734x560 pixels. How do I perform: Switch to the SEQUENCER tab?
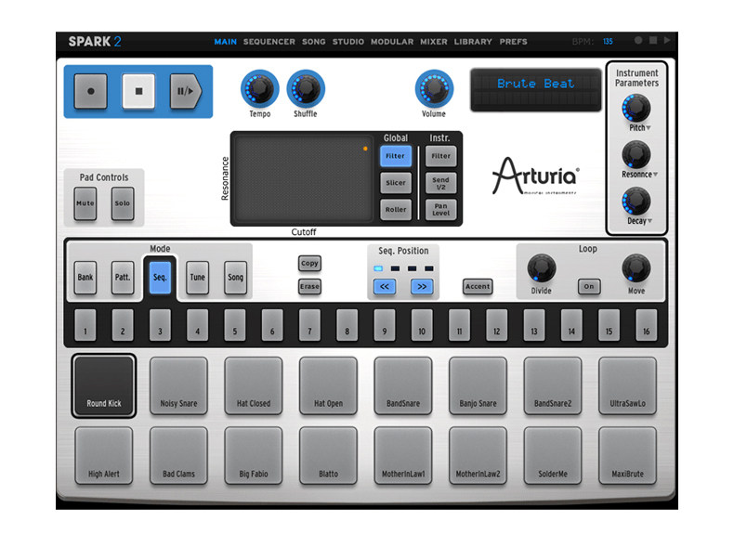point(269,42)
